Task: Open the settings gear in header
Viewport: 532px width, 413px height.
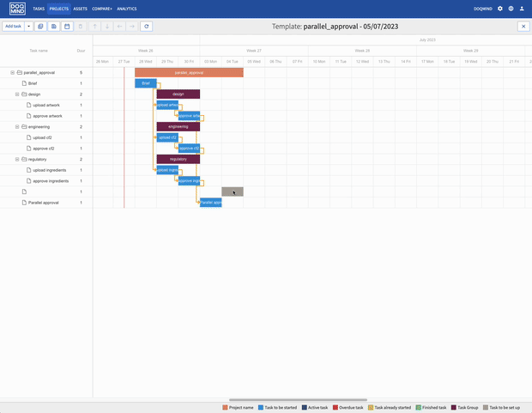Action: [500, 9]
